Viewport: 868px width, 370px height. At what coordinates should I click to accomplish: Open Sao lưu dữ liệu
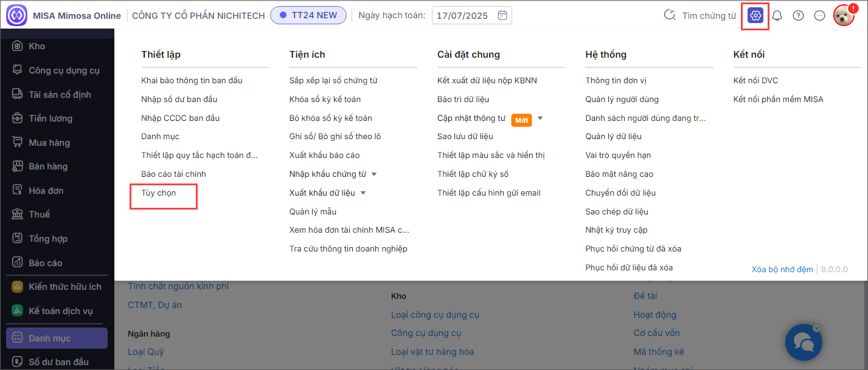tap(465, 137)
